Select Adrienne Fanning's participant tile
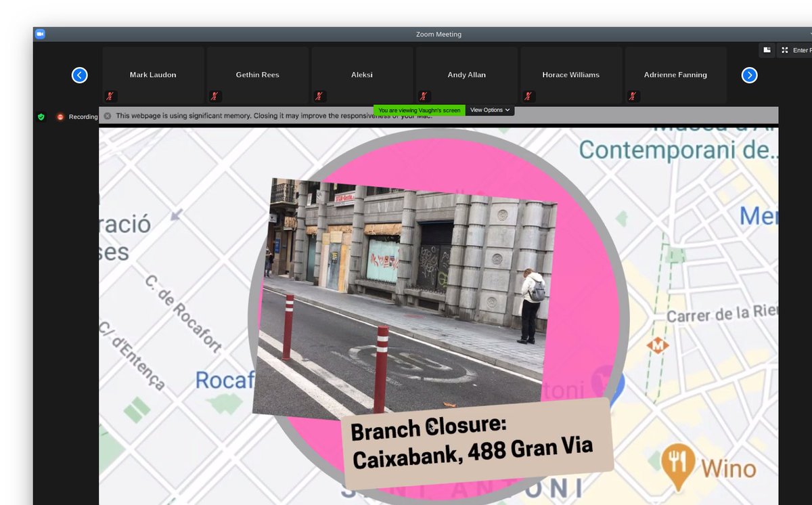 click(x=675, y=75)
